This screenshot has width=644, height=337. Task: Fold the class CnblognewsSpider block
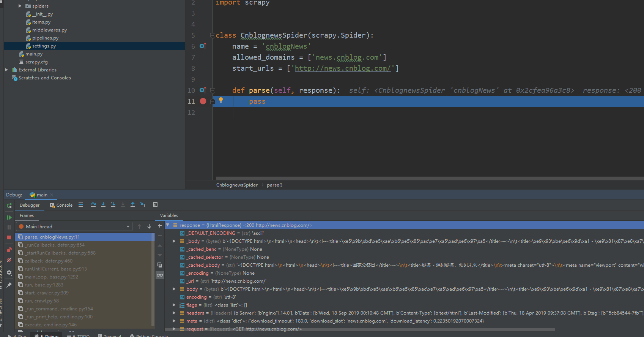click(x=213, y=35)
